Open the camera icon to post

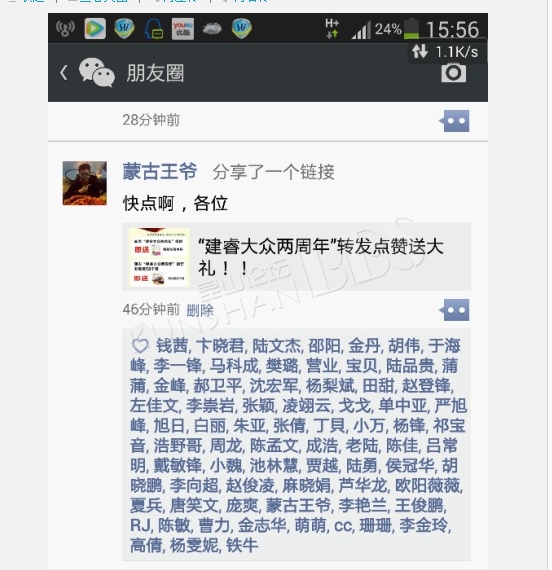click(x=453, y=73)
